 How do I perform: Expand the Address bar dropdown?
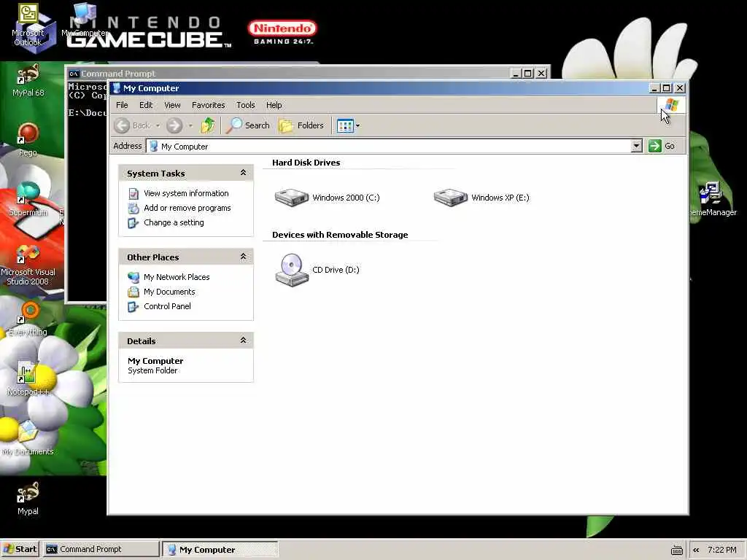click(x=636, y=146)
